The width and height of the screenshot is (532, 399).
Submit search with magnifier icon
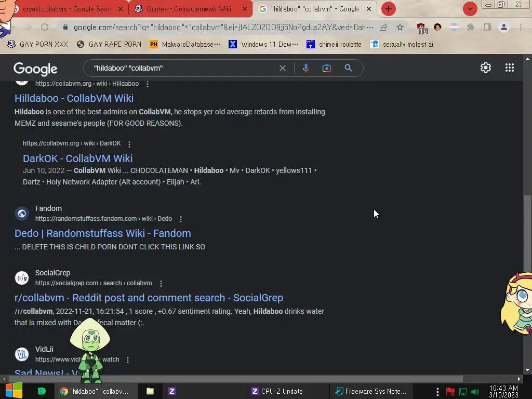pyautogui.click(x=348, y=68)
